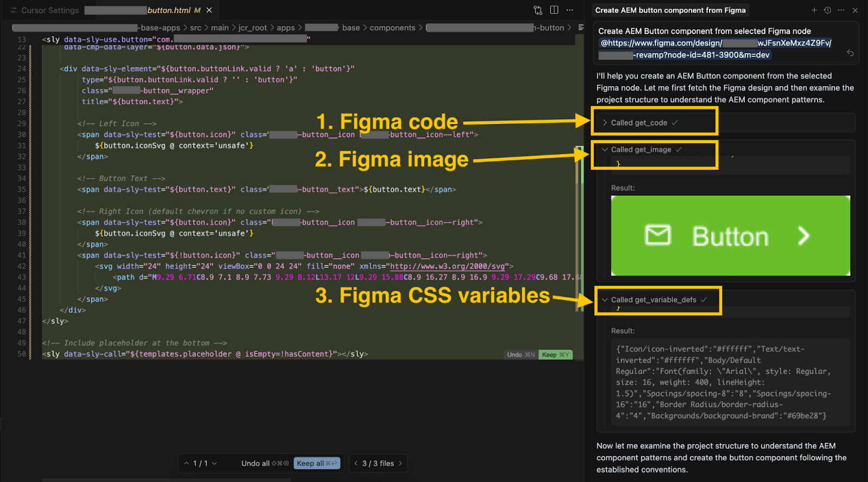Click the 3 / 3 files counter

(x=378, y=463)
